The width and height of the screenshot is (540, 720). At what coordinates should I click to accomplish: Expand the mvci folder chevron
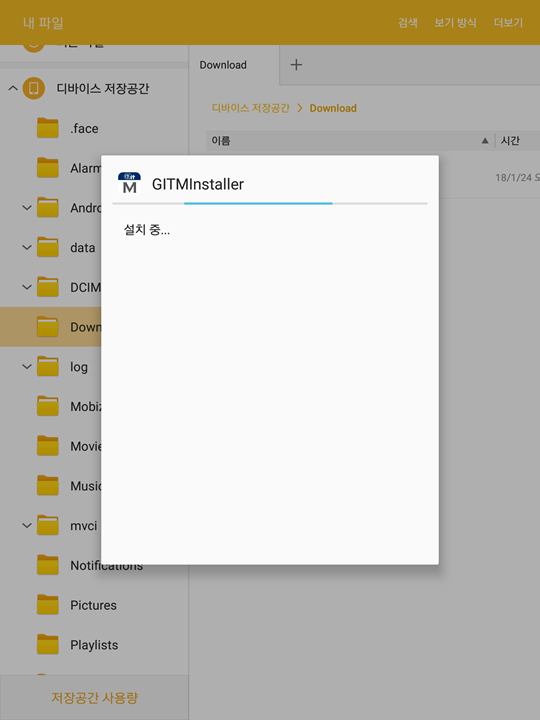[27, 525]
